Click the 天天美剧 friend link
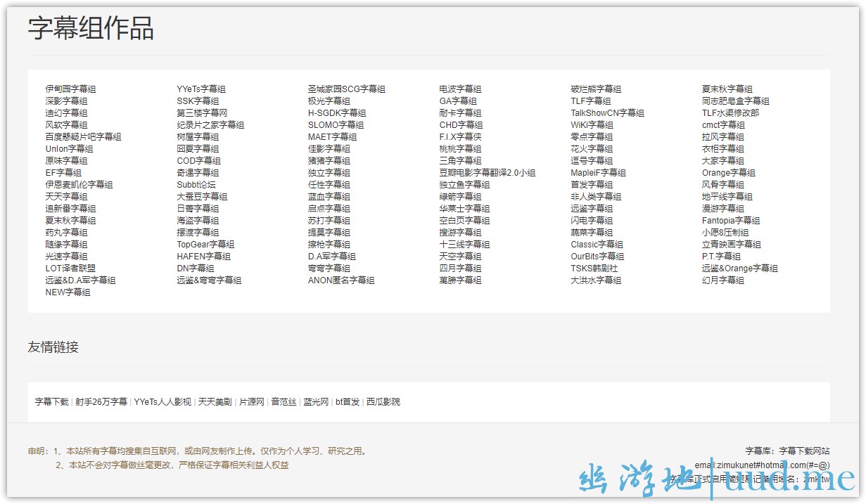866x504 pixels. click(215, 402)
